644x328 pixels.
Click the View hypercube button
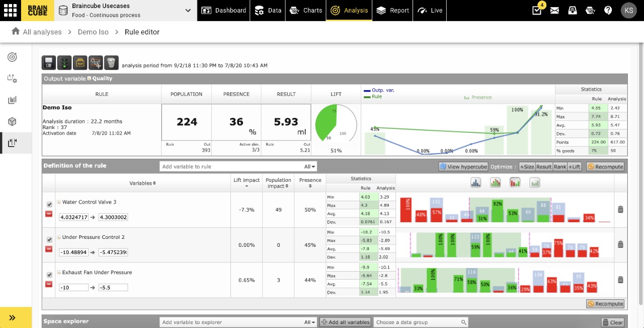click(x=463, y=167)
